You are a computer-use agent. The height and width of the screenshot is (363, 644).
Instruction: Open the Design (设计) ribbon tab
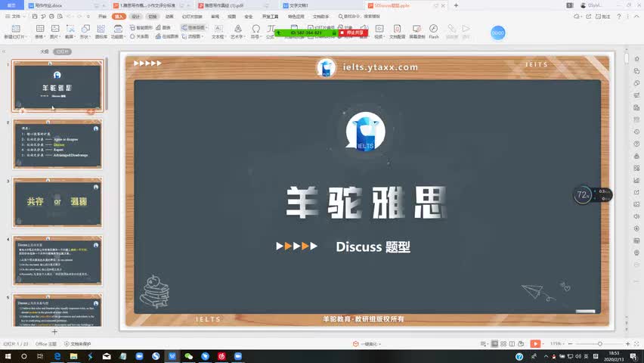tap(135, 17)
